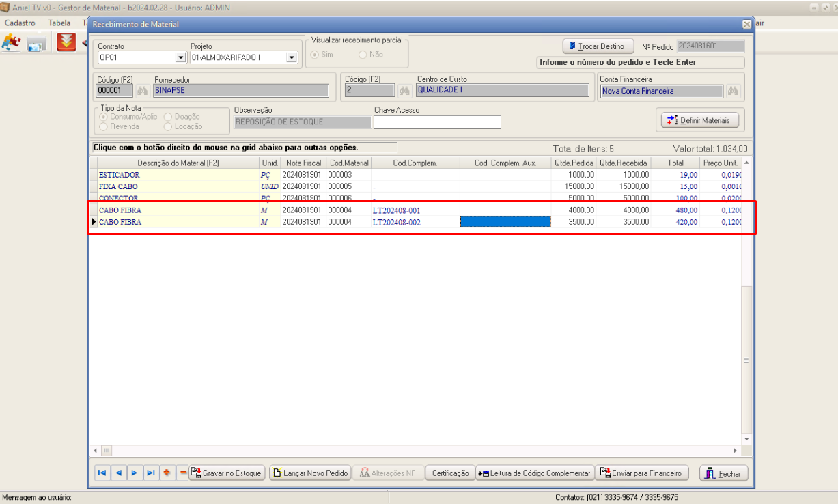The image size is (838, 504).
Task: Go to first record navigation arrow
Action: (x=102, y=473)
